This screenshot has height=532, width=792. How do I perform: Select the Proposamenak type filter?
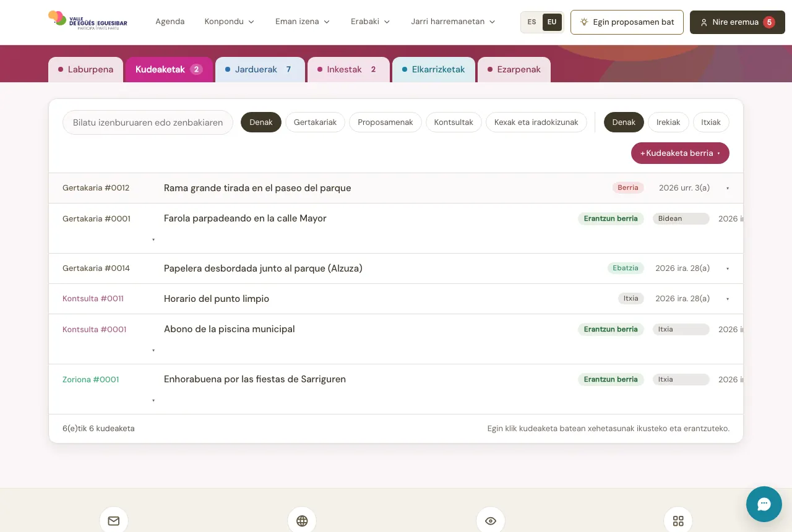click(385, 122)
